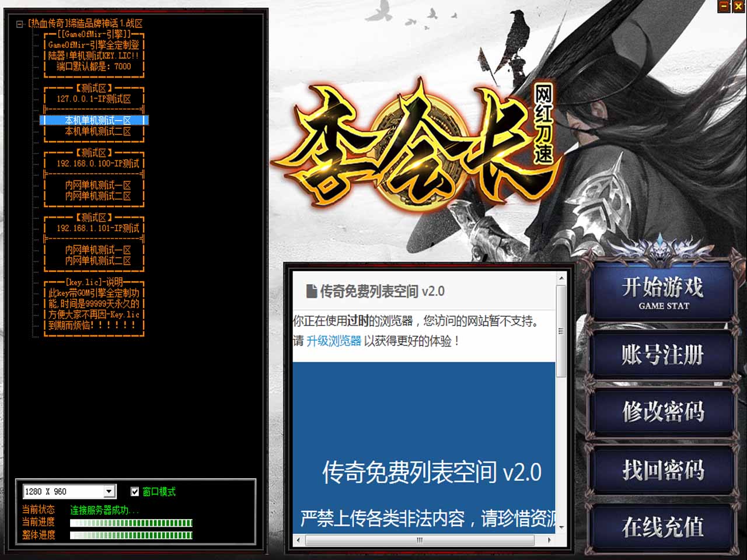Open 账号注册 account registration
The height and width of the screenshot is (560, 747).
[x=662, y=355]
